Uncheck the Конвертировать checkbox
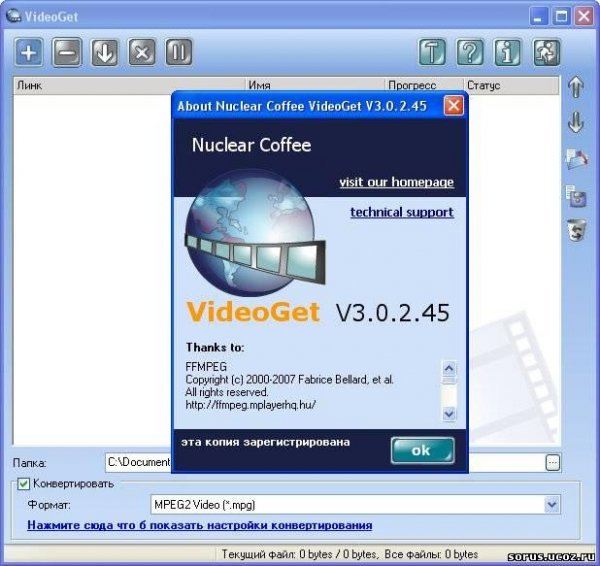 coord(23,484)
